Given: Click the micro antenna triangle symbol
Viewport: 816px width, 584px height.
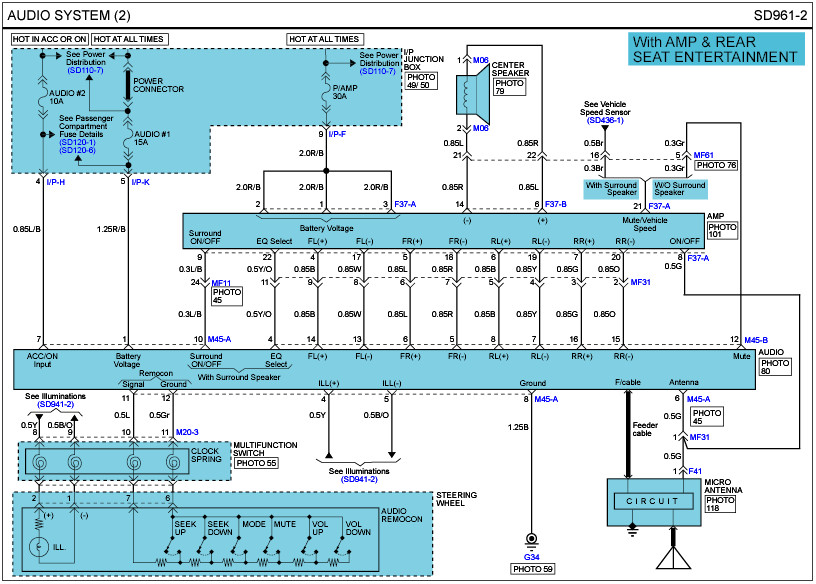Looking at the screenshot, I should tap(673, 556).
